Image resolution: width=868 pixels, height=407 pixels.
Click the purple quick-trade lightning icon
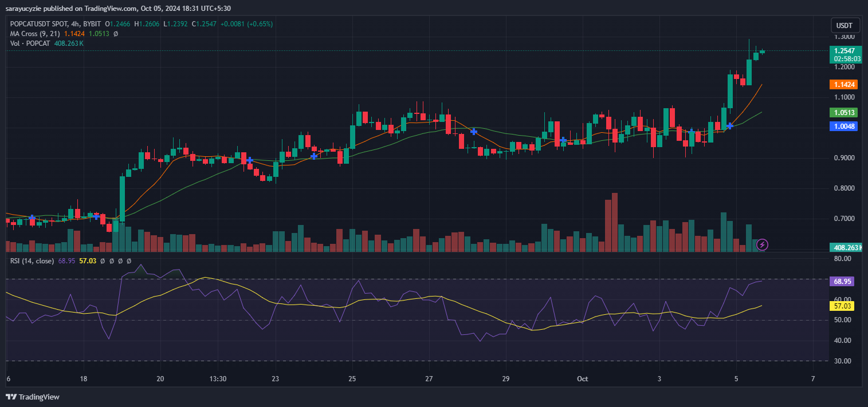762,245
